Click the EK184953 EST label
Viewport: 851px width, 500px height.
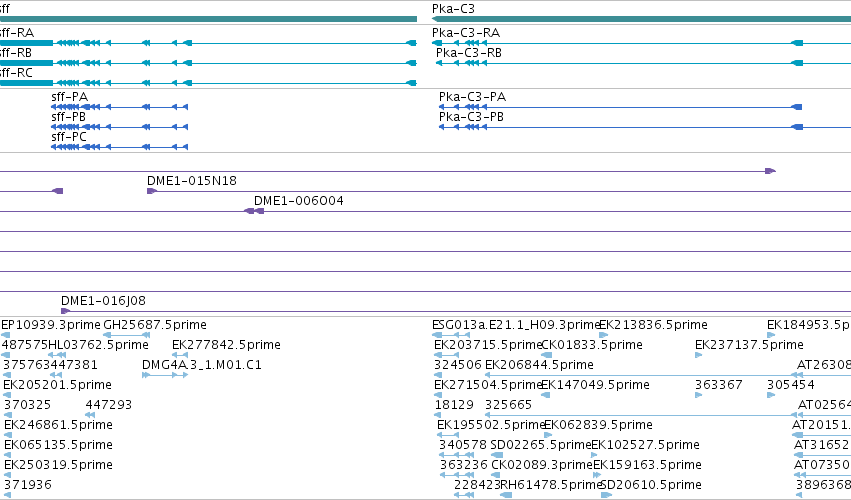[x=809, y=325]
